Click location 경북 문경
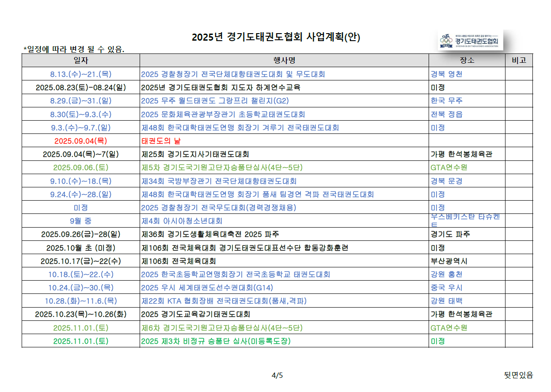Image resolution: width=551 pixels, height=392 pixels. coord(447,181)
